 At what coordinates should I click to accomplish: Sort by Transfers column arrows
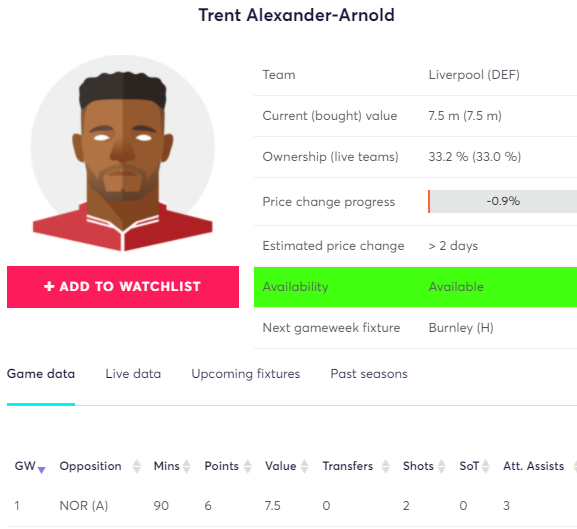385,466
